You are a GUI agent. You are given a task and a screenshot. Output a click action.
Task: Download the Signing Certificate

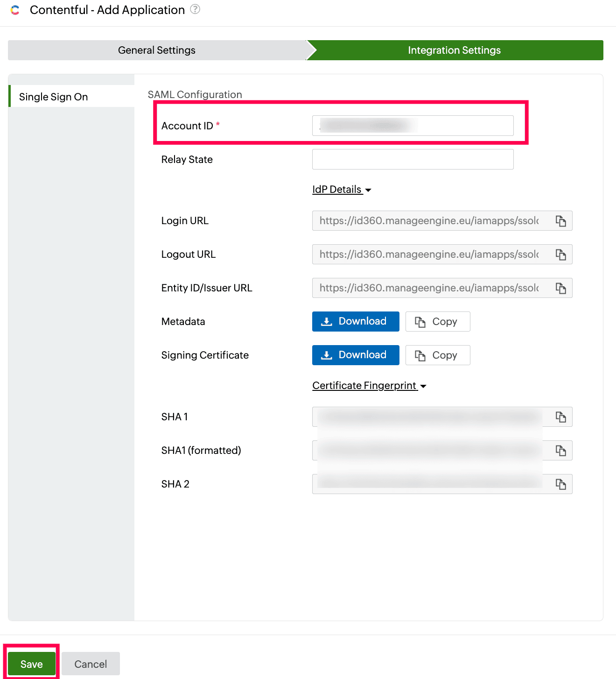pos(356,355)
